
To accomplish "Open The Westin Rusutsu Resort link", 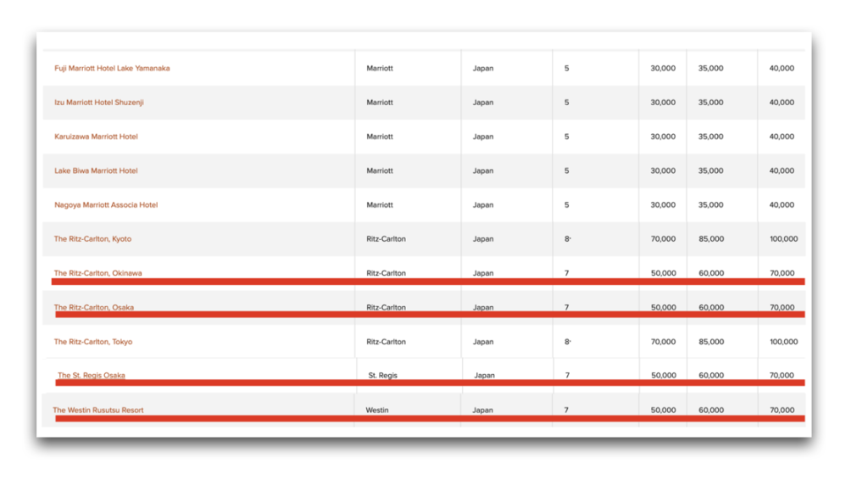I will pyautogui.click(x=98, y=410).
